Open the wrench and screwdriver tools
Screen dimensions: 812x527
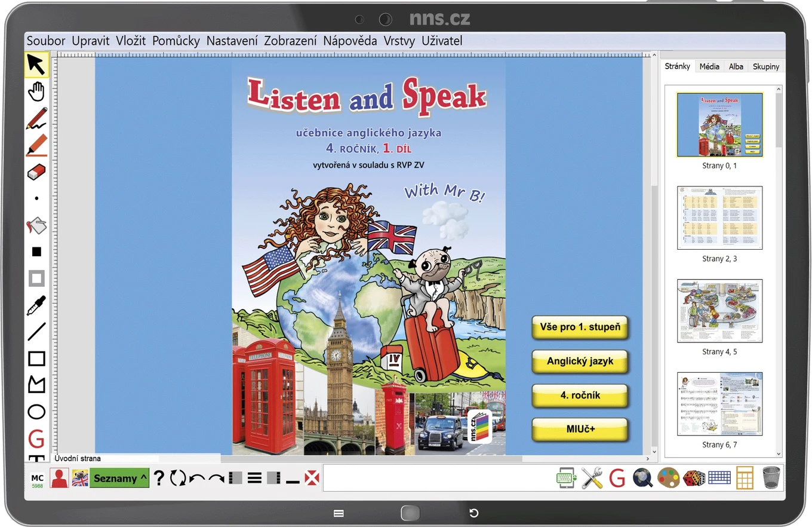click(x=592, y=478)
